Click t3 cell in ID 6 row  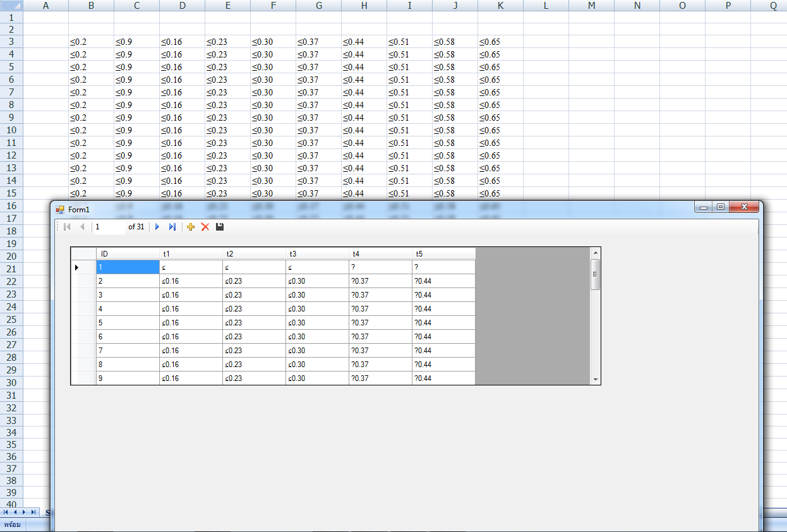pos(317,337)
